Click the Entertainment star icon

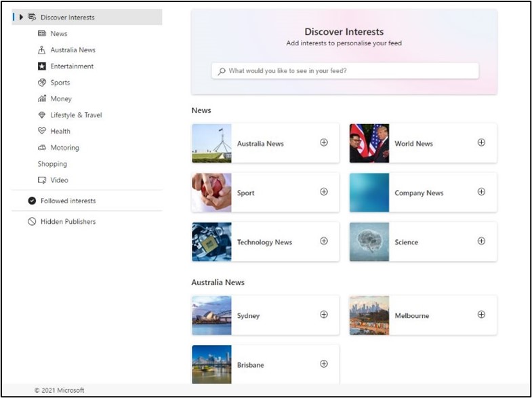(42, 66)
